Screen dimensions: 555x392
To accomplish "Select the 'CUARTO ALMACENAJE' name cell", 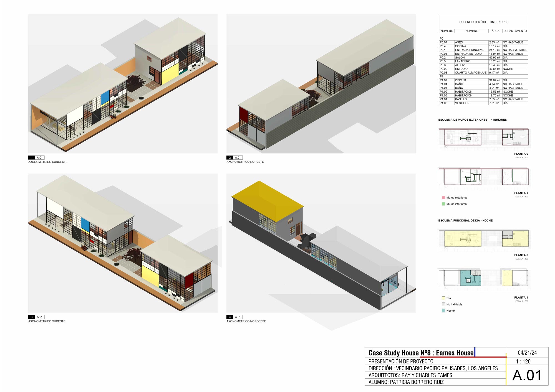I will coord(471,73).
